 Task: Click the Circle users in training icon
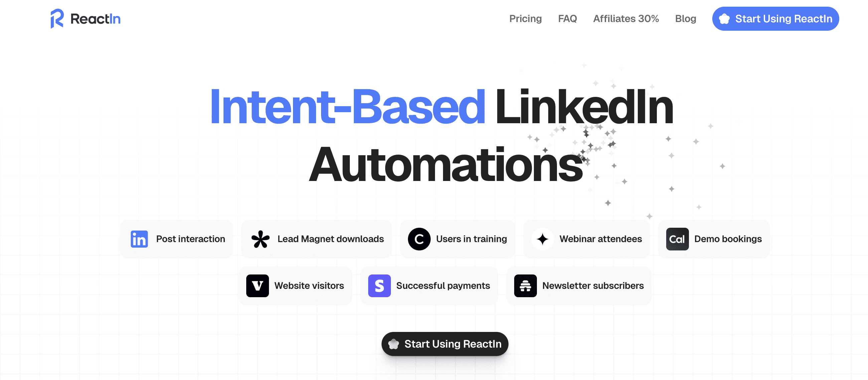[x=419, y=239]
